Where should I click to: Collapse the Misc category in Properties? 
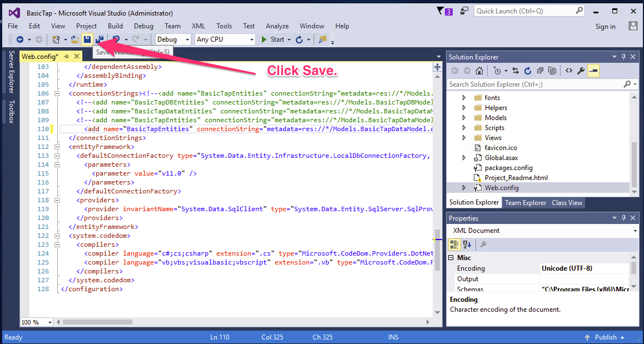pos(451,258)
